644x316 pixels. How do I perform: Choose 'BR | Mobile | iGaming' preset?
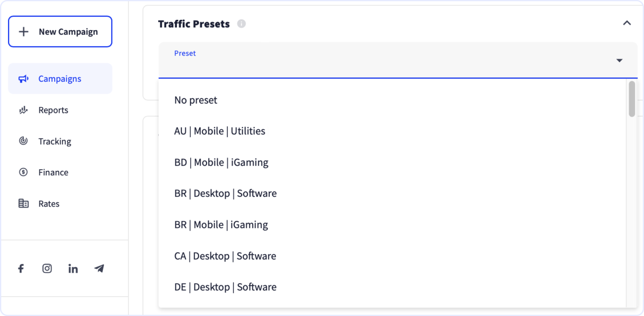pyautogui.click(x=392, y=225)
